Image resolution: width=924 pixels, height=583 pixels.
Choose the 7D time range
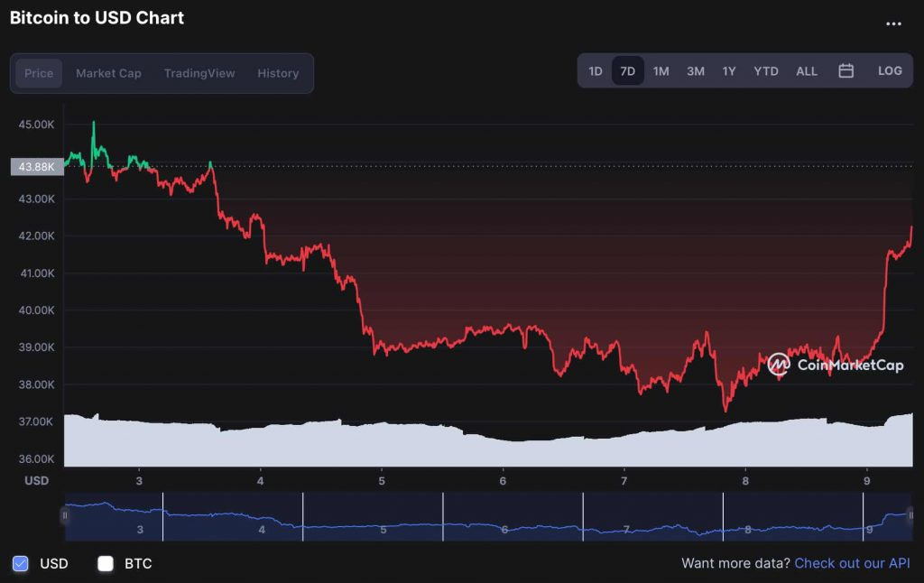click(x=628, y=70)
